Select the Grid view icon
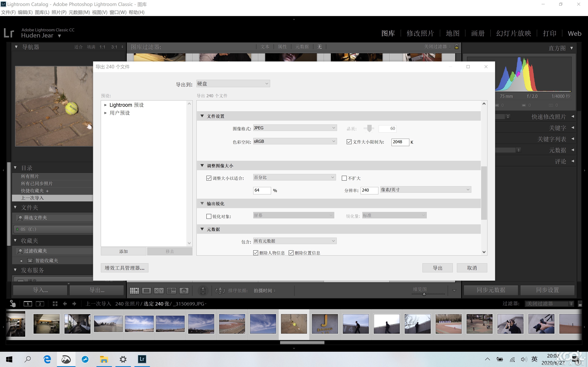This screenshot has width=588, height=367. pos(134,290)
